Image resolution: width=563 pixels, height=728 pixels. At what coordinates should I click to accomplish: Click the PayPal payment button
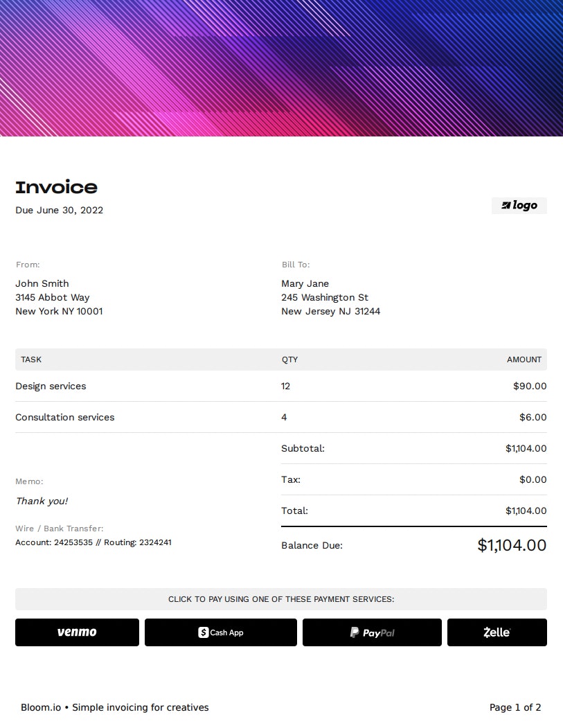(x=372, y=632)
